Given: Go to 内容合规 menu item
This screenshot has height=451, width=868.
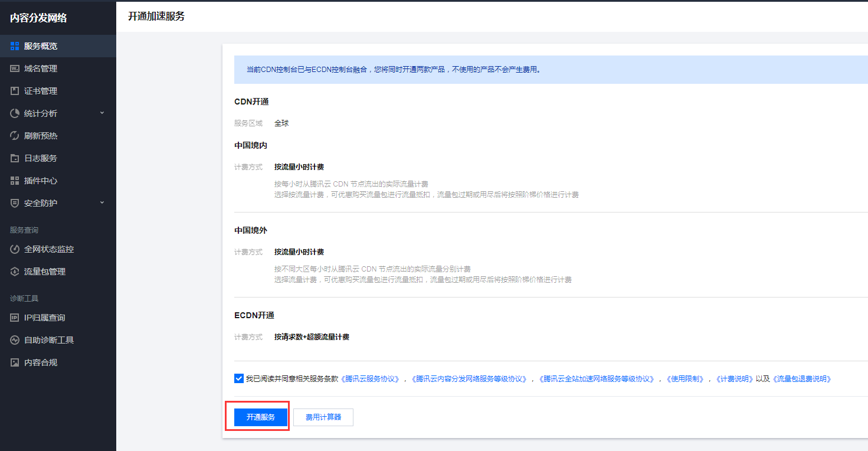Looking at the screenshot, I should click(40, 362).
